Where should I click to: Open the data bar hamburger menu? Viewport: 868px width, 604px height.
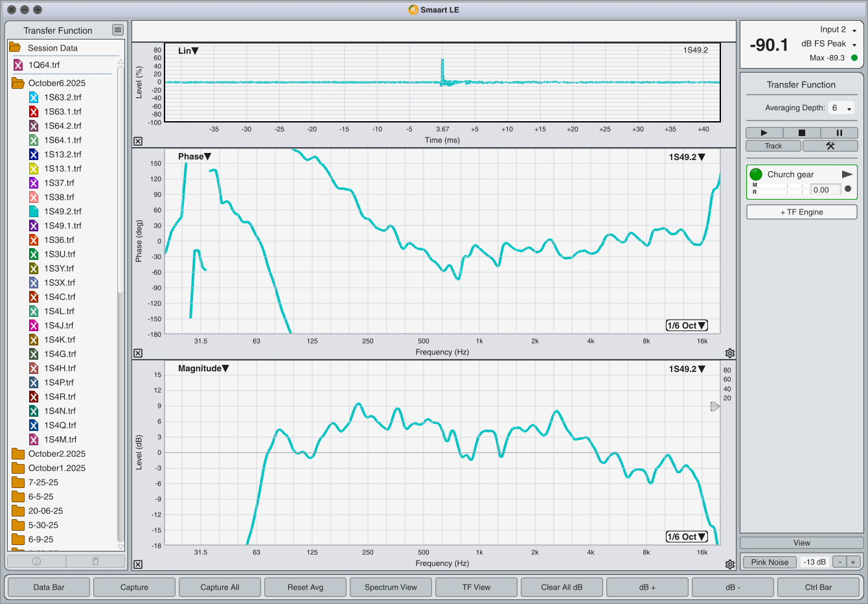(x=117, y=30)
